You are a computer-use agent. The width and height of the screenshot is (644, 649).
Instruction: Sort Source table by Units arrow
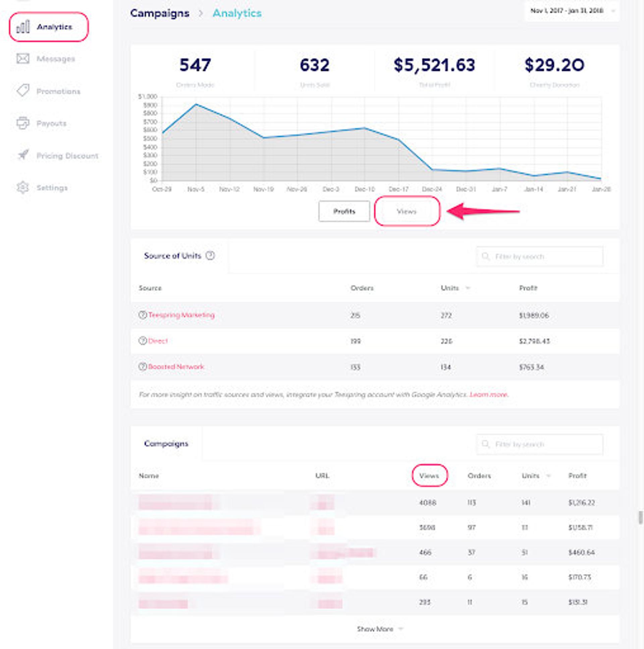(468, 288)
